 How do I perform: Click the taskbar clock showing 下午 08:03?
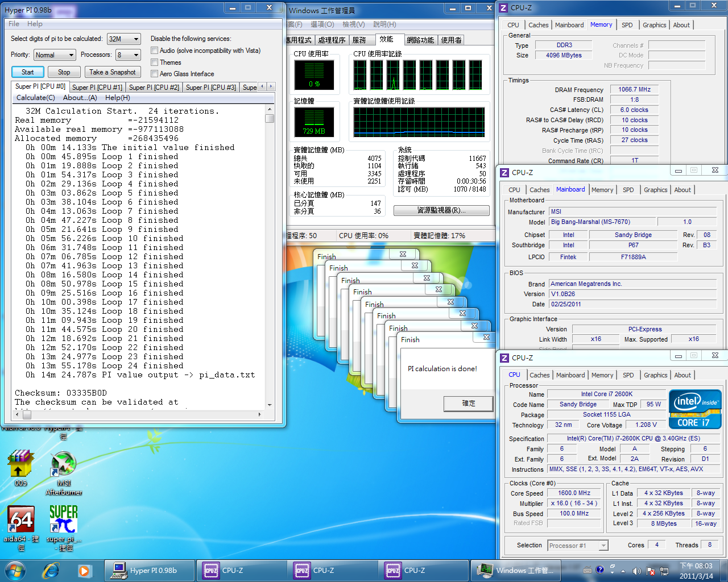point(696,571)
